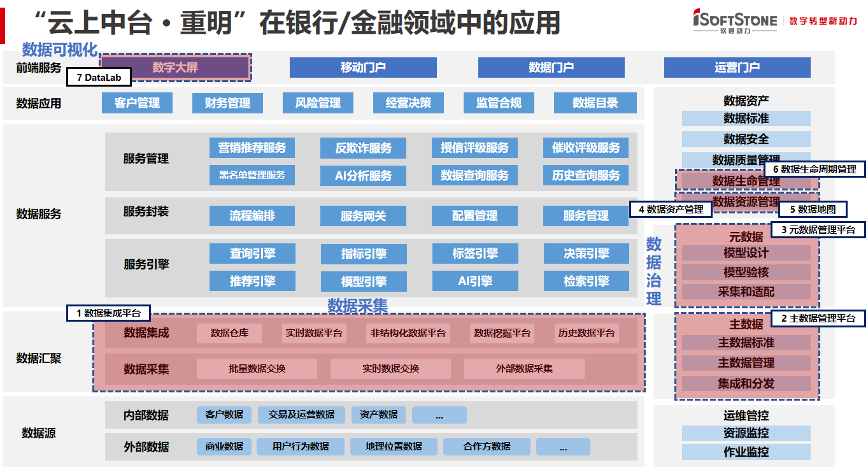Viewport: 868px width, 472px height.
Task: Select the 移动门户 block
Action: pyautogui.click(x=363, y=68)
